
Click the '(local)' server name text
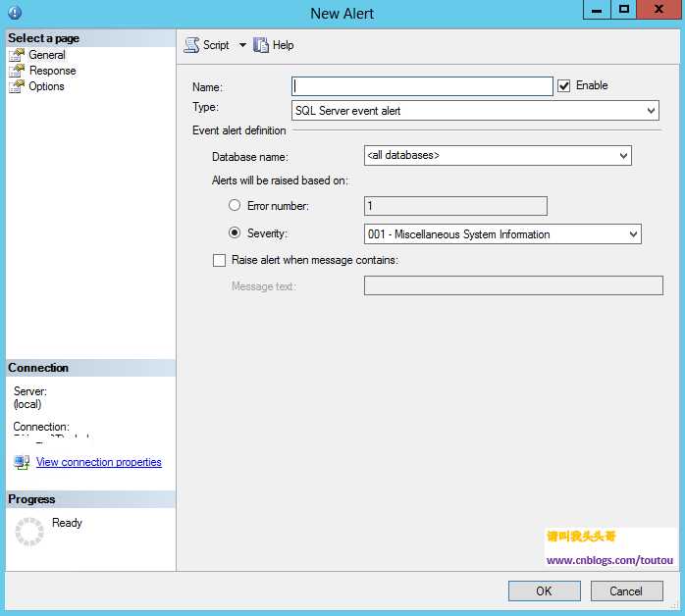tap(27, 404)
